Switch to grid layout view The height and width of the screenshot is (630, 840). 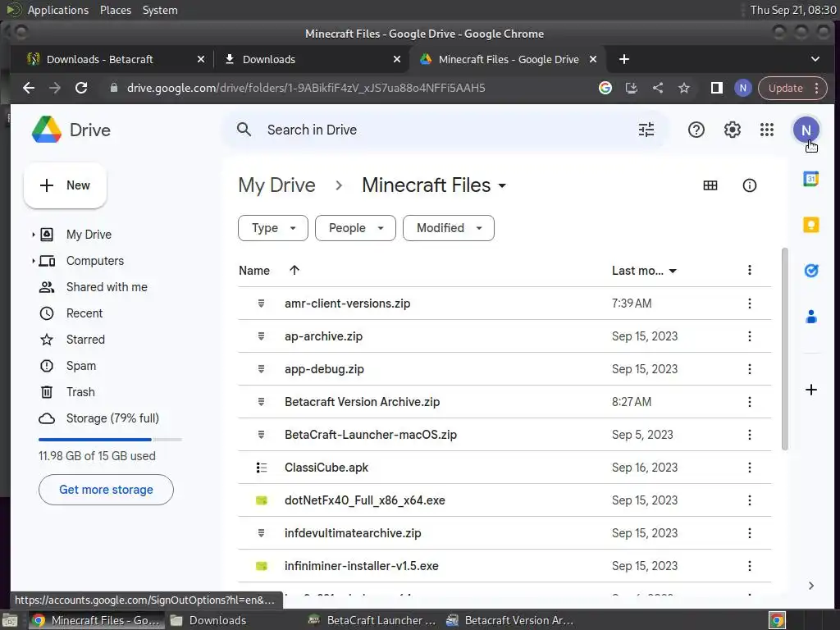710,185
